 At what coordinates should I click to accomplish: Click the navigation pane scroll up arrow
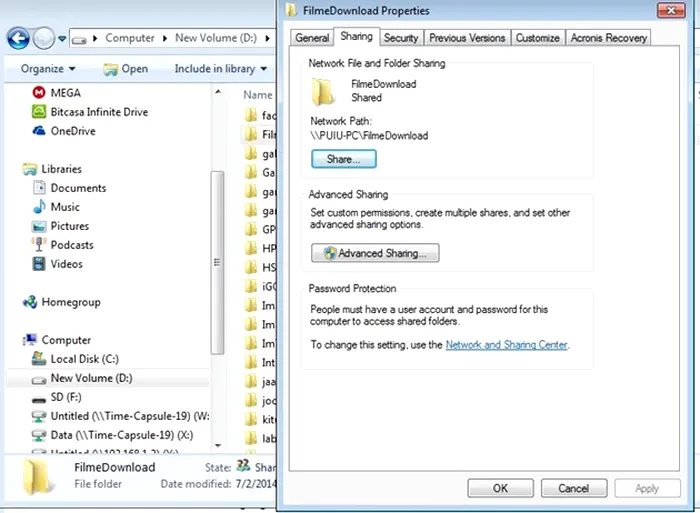(x=218, y=92)
